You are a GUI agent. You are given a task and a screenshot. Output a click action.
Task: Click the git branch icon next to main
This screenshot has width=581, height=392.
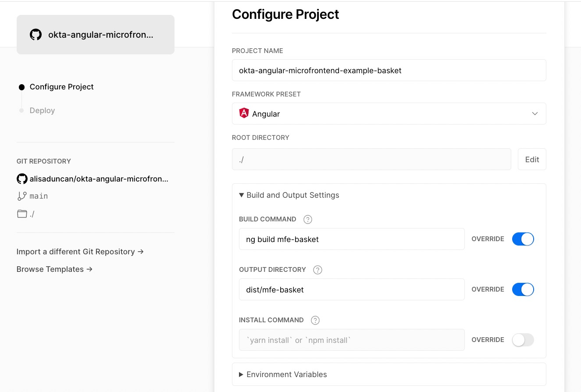(x=22, y=196)
